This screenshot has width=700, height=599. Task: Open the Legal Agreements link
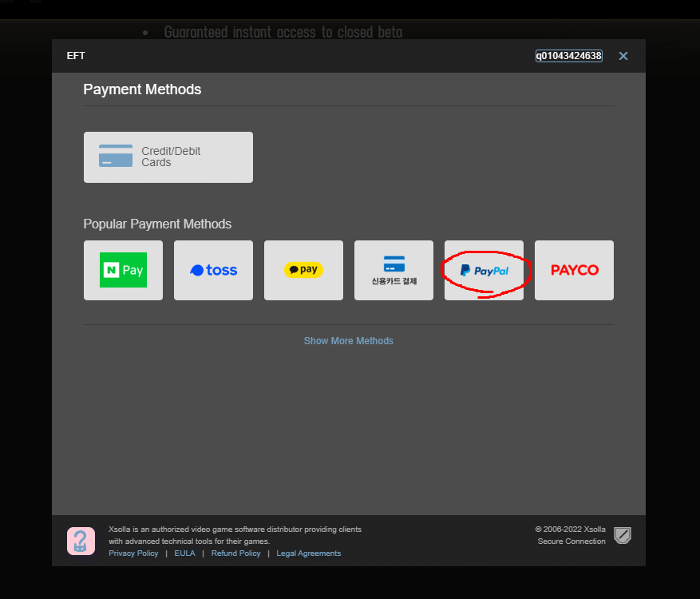(308, 553)
